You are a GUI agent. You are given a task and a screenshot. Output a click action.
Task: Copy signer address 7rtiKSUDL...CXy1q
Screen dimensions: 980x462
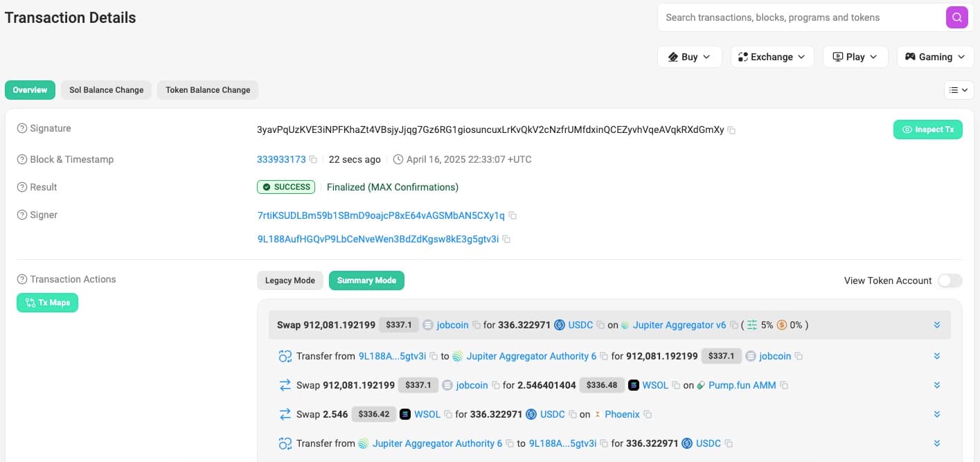[x=513, y=215]
